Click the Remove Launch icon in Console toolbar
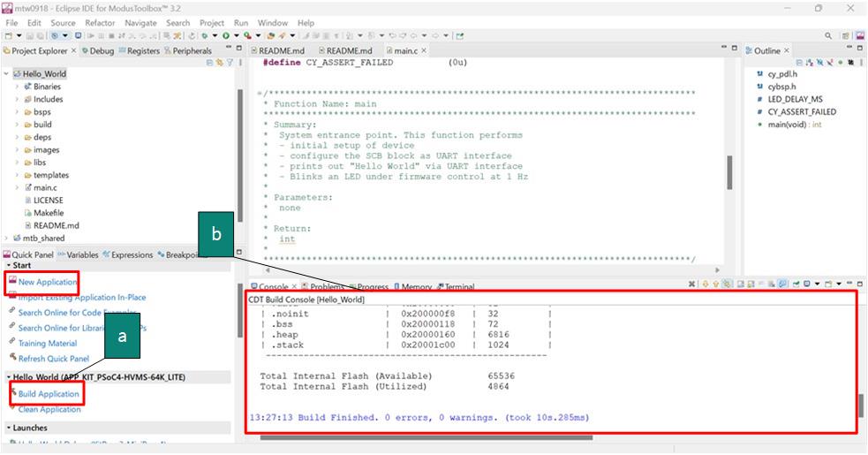The image size is (868, 455). (691, 284)
